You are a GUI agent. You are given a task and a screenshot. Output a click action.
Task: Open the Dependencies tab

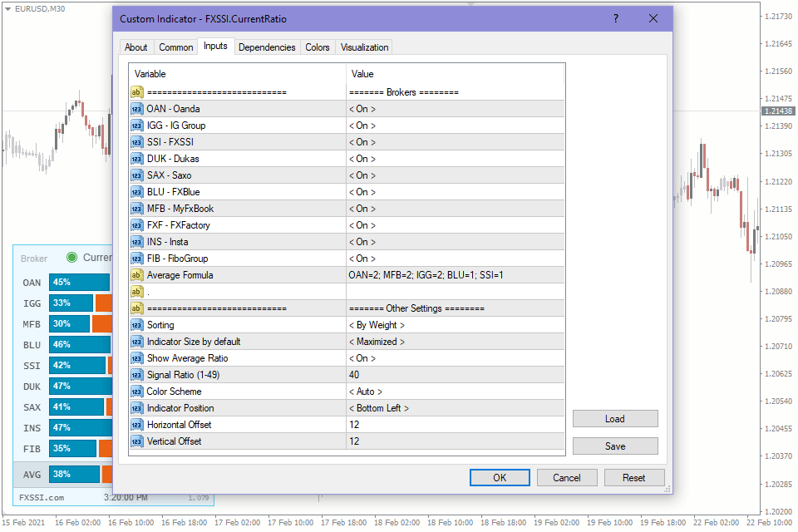click(x=267, y=47)
